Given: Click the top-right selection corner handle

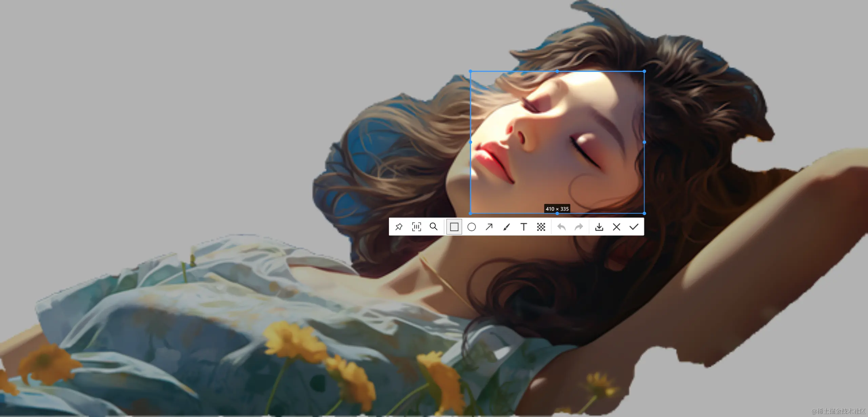Looking at the screenshot, I should pos(644,71).
